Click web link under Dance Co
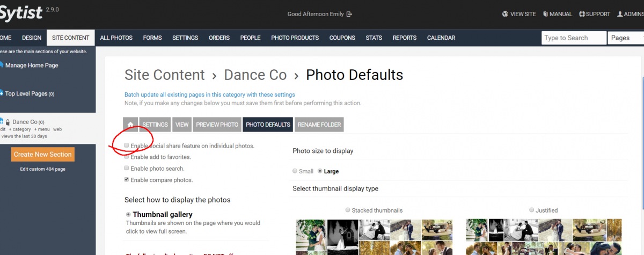Screen dimensions: 644x255 point(57,129)
